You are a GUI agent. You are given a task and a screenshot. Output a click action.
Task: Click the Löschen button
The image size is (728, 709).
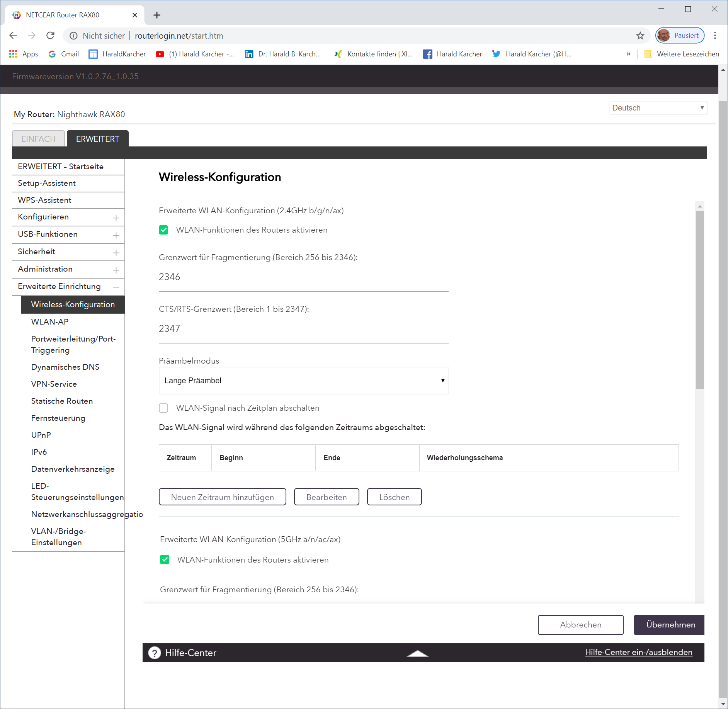click(395, 497)
